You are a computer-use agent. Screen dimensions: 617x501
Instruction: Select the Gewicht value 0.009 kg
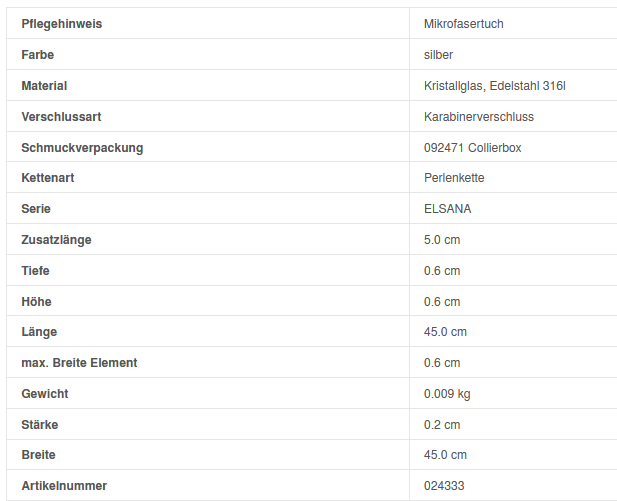click(x=446, y=394)
